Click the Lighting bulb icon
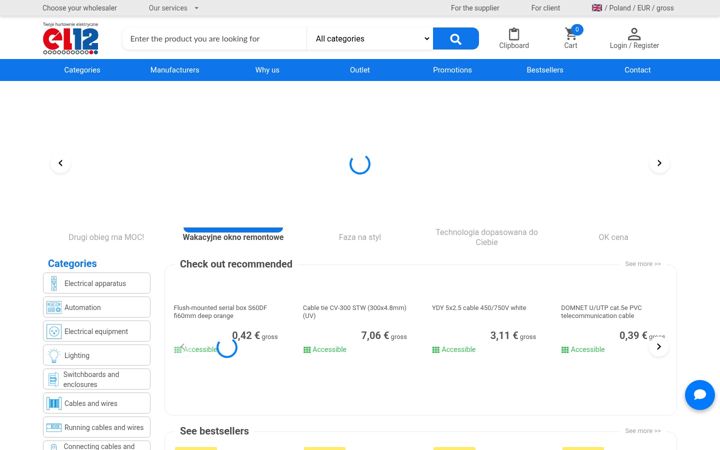 point(54,355)
